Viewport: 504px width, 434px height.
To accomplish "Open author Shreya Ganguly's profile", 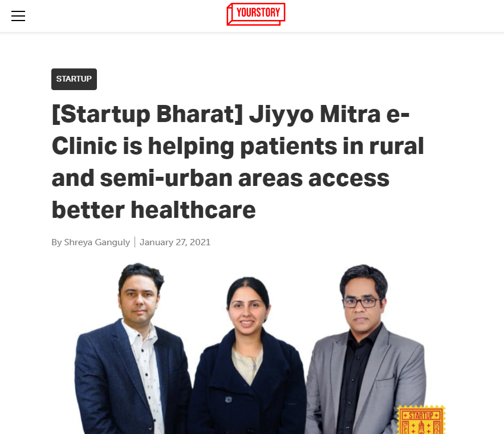I will click(x=97, y=242).
